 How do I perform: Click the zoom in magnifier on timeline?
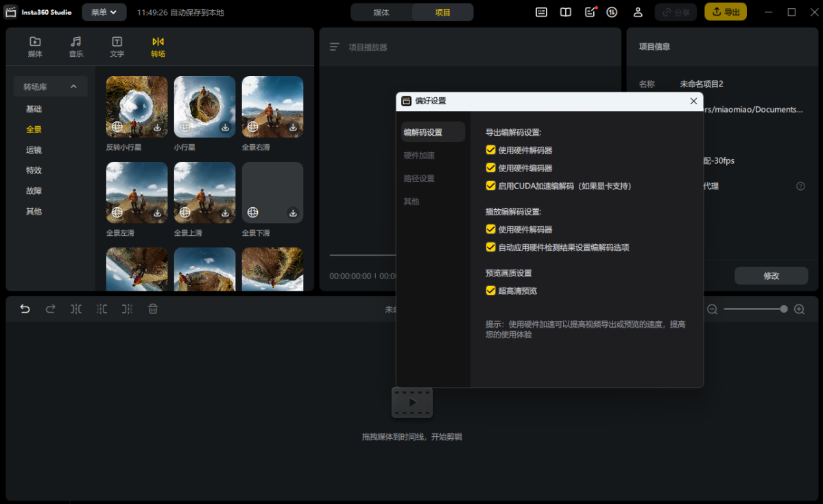[799, 309]
